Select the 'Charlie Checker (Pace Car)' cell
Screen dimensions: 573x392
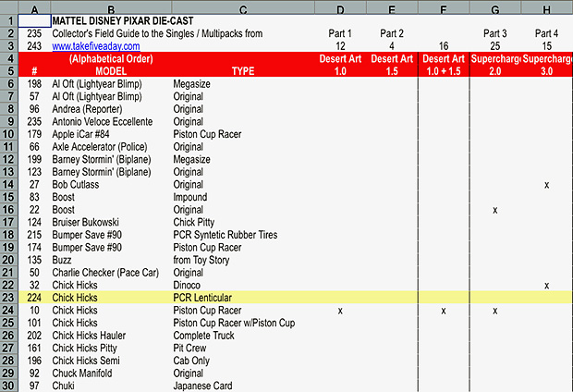(105, 273)
